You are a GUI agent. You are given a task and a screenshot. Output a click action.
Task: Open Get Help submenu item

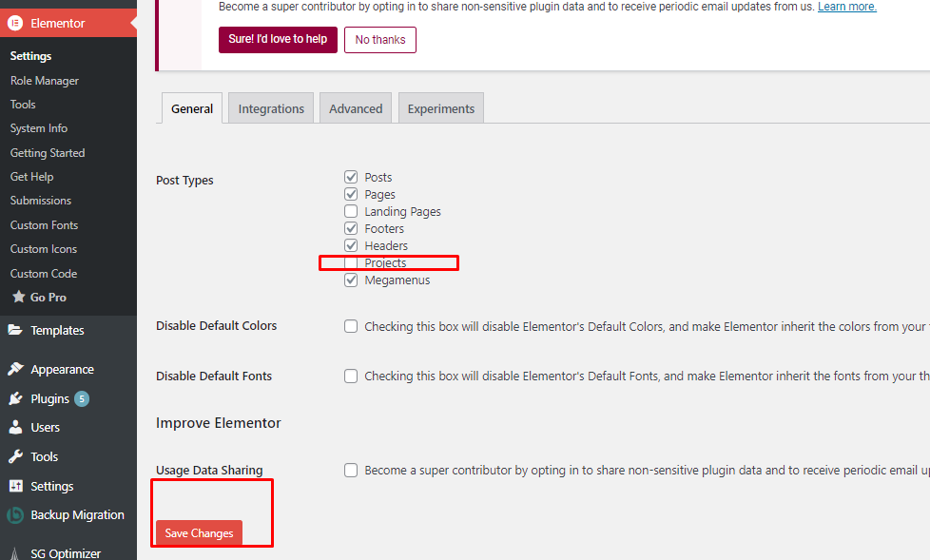tap(31, 177)
